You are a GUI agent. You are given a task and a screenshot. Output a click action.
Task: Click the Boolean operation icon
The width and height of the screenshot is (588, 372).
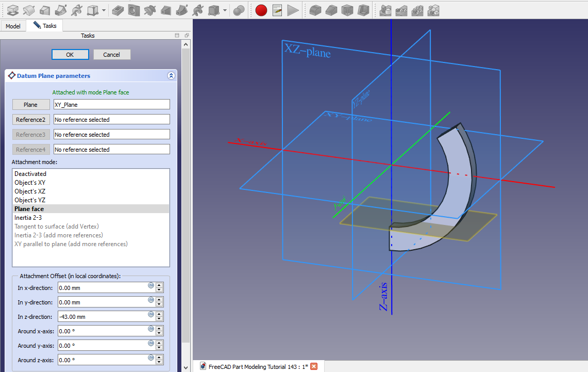[239, 10]
